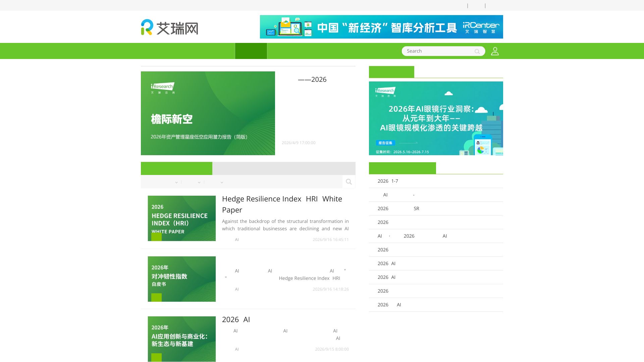Select the highlighted dark-green navigation menu item

coord(251,51)
